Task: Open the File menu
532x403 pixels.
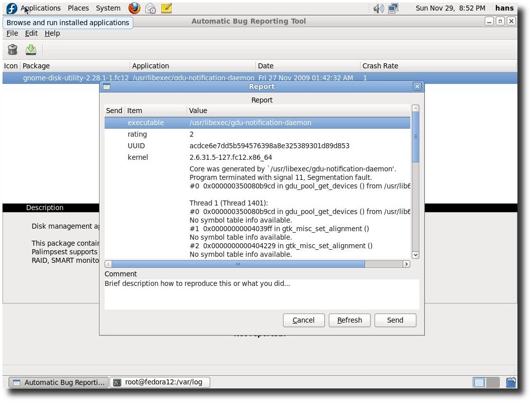Action: tap(12, 33)
